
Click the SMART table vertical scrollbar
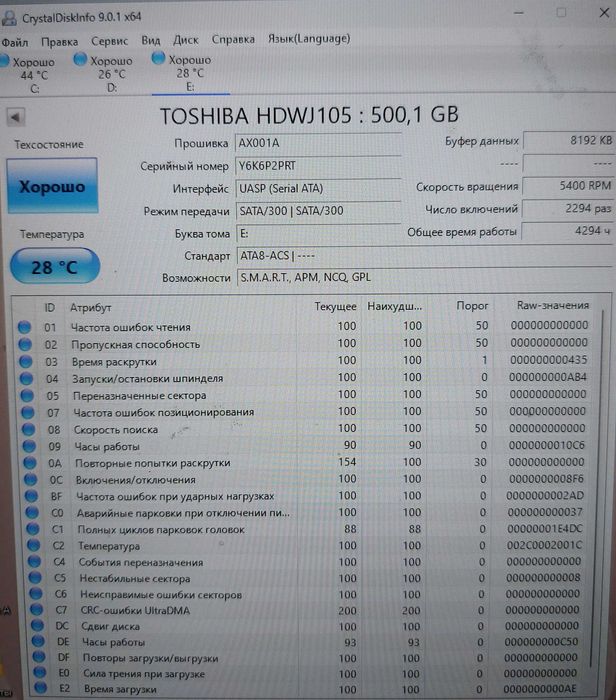point(598,491)
